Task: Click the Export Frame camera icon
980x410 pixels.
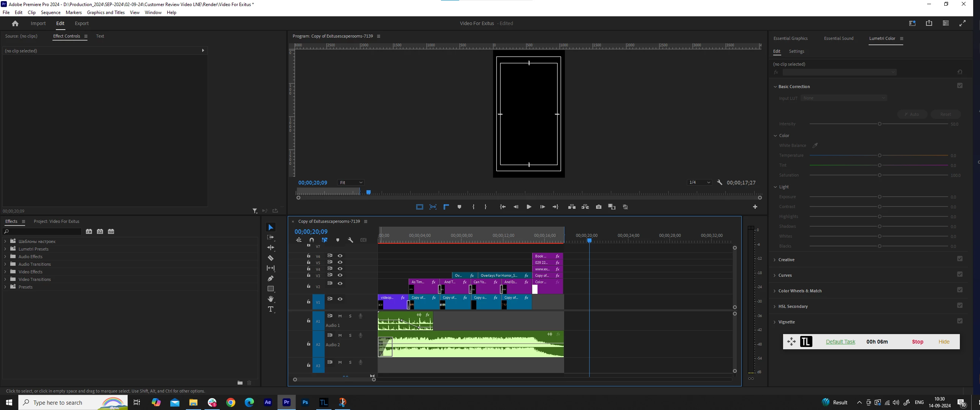Action: 598,207
